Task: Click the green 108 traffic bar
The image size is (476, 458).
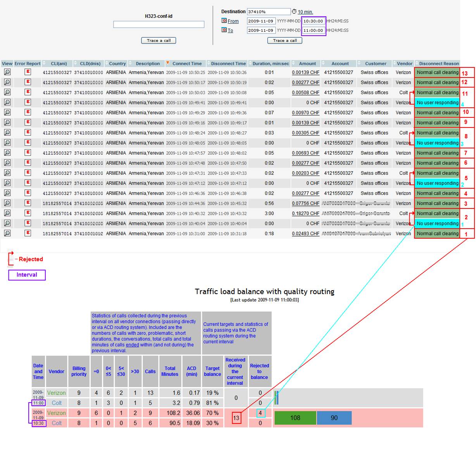Action: (295, 418)
